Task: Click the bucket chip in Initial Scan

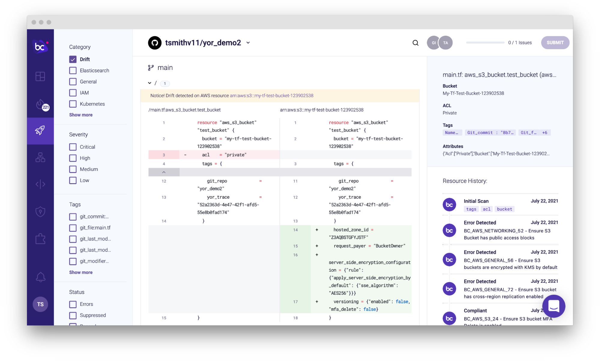Action: click(504, 209)
